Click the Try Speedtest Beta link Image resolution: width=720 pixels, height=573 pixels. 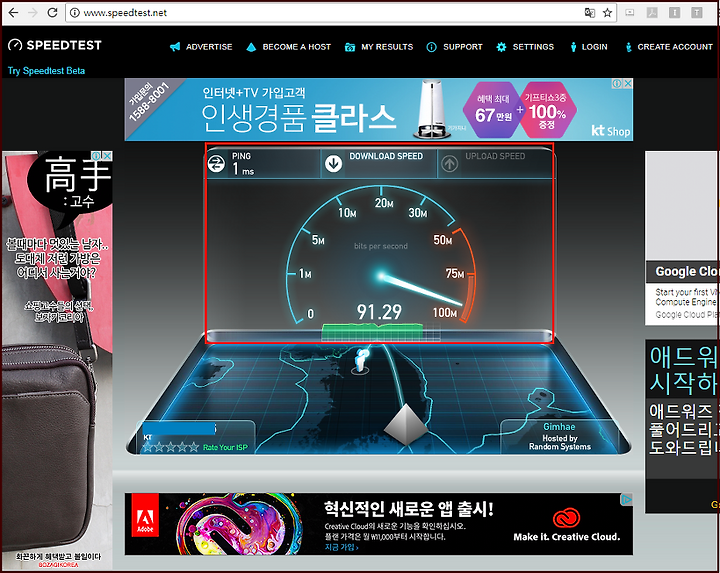46,71
